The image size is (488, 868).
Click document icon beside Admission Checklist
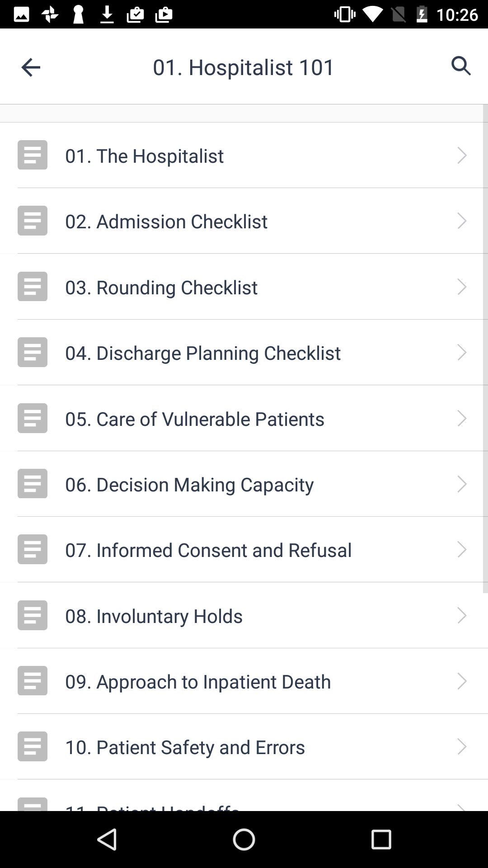(33, 221)
